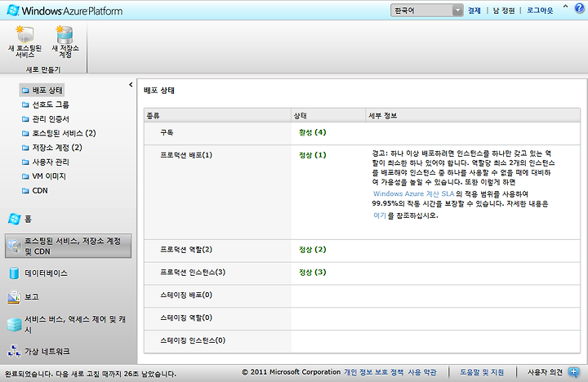Click the 활성 (4) status
This screenshot has width=588, height=382.
point(313,132)
